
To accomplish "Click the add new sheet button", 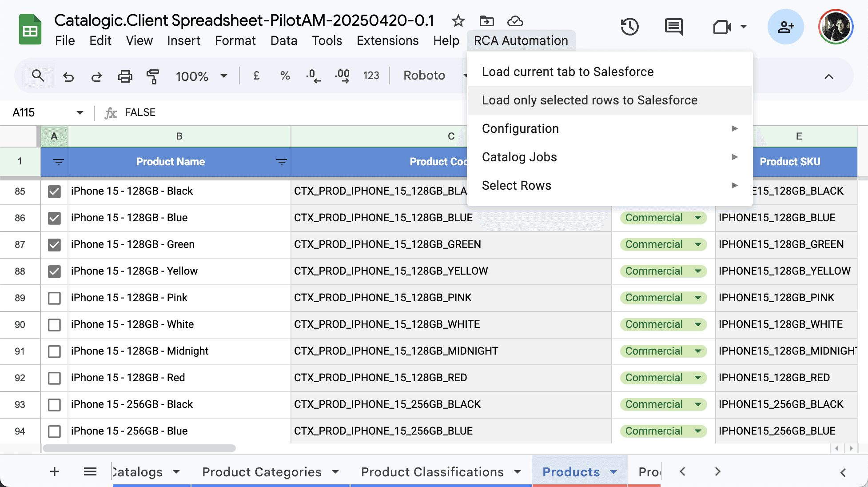I will 55,471.
